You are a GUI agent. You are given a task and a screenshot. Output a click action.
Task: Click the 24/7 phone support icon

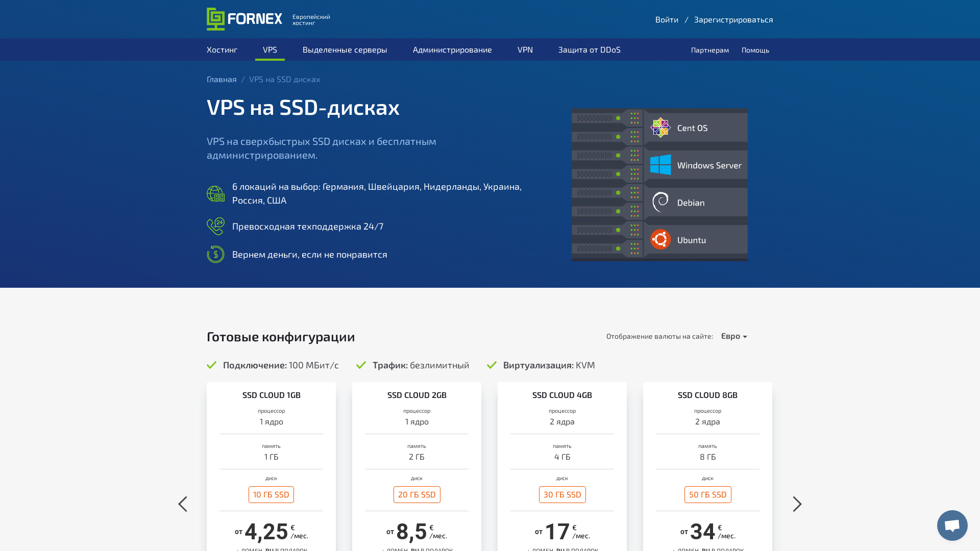215,226
